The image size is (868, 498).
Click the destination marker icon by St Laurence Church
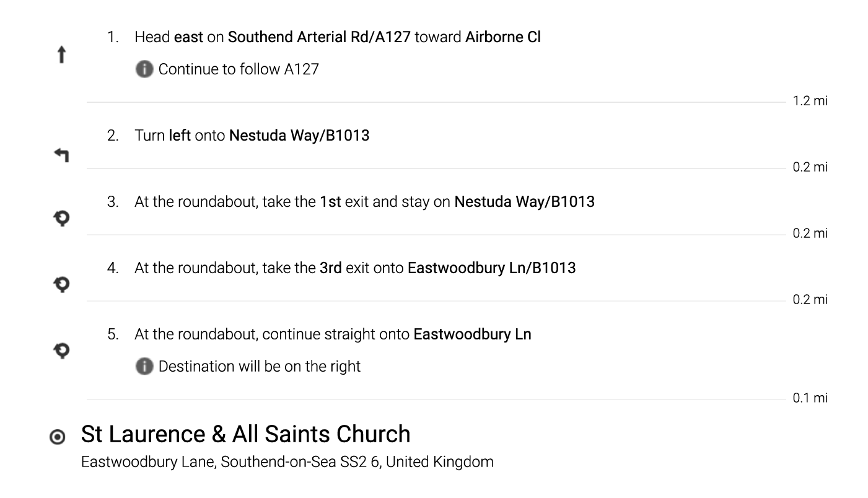pyautogui.click(x=57, y=437)
